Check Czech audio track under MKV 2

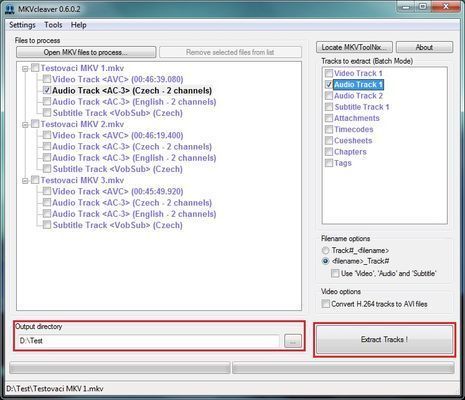coord(47,146)
